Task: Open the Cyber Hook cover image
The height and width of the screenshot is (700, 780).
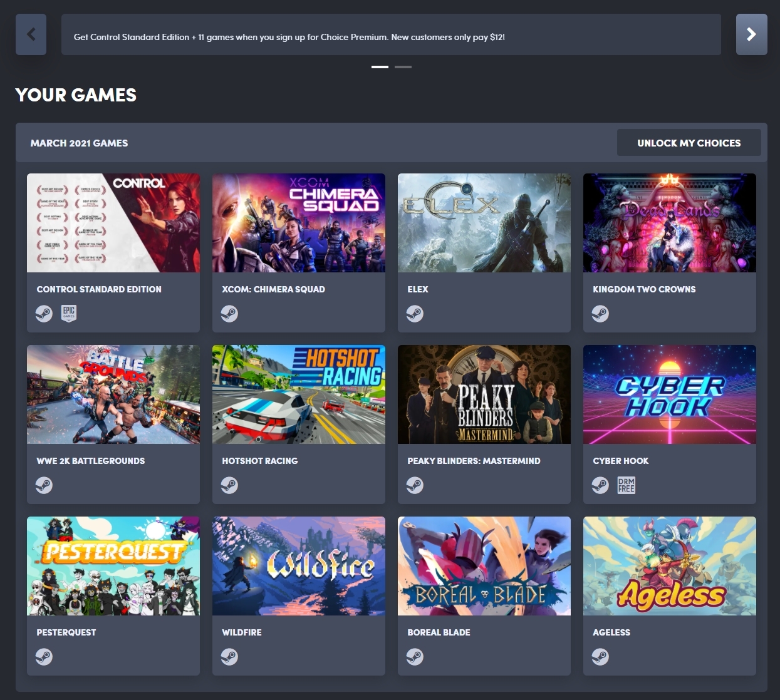Action: click(x=670, y=394)
